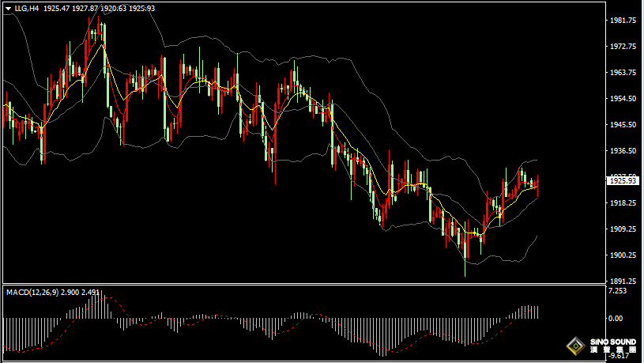Click the 1891.25 price axis label

coord(622,281)
